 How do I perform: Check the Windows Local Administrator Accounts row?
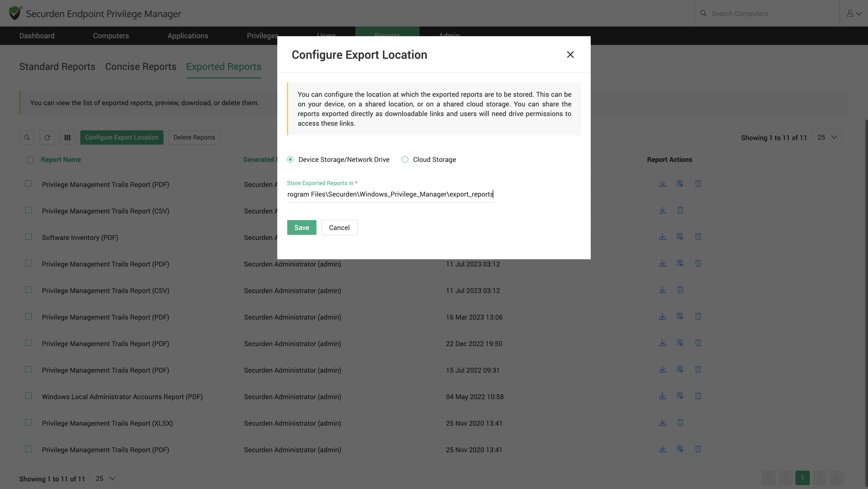pyautogui.click(x=28, y=396)
